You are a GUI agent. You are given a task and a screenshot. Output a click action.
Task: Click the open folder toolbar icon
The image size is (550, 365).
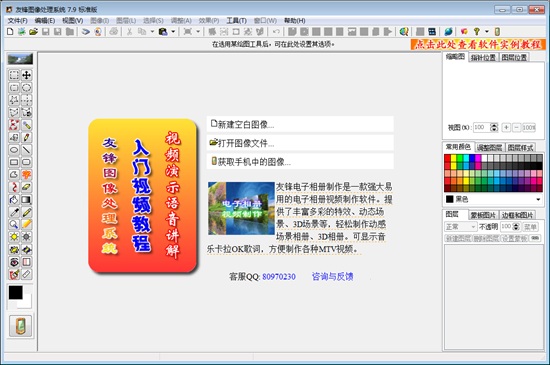pos(33,32)
